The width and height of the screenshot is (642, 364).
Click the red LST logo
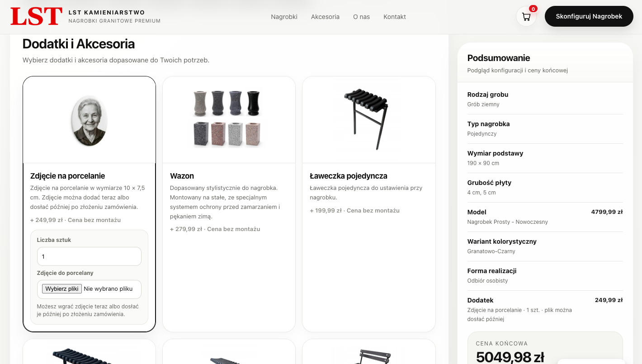click(x=36, y=17)
